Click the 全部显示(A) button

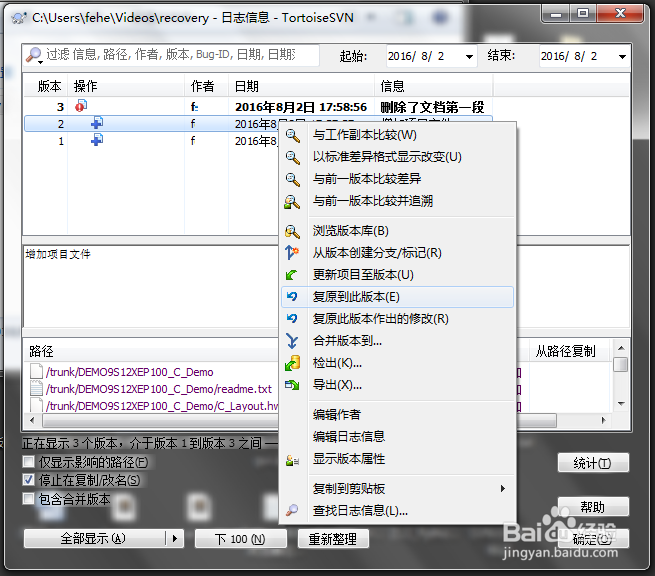coord(95,538)
